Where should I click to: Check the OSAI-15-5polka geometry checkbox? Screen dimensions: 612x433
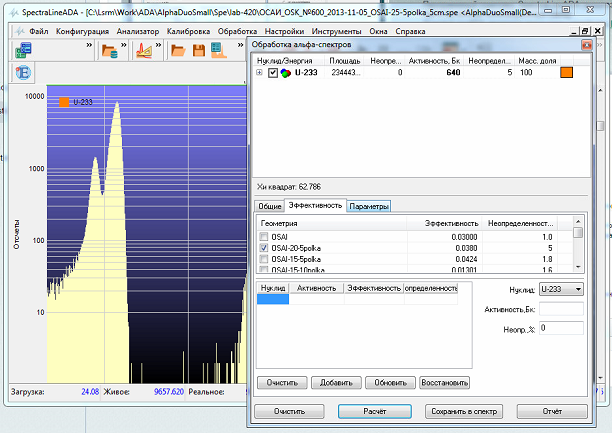(264, 259)
